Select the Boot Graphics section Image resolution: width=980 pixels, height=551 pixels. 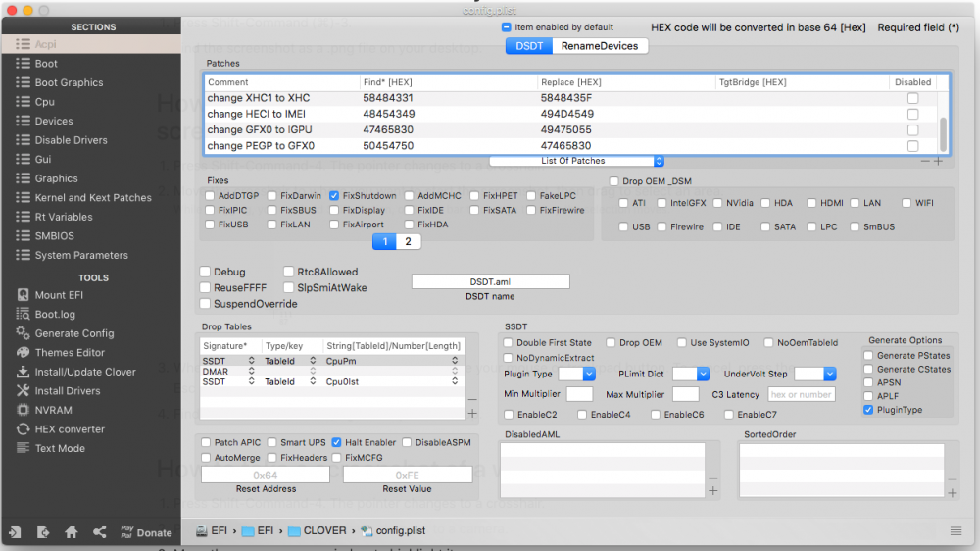(x=90, y=82)
